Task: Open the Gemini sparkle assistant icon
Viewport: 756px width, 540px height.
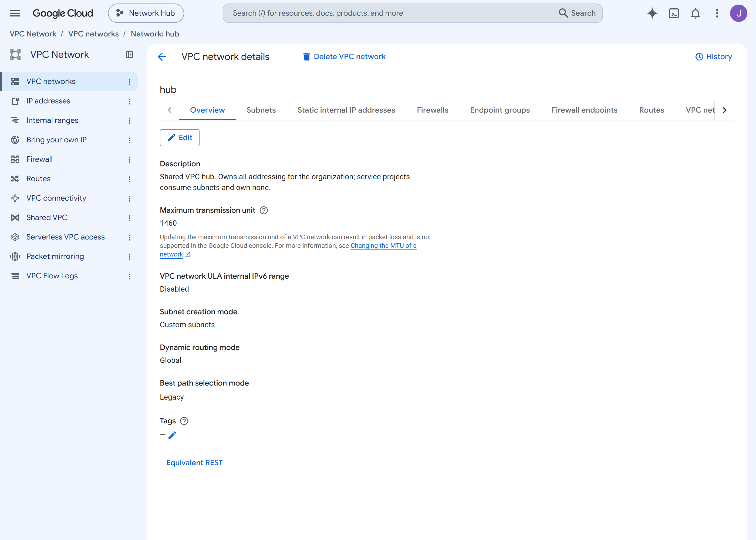Action: point(652,13)
